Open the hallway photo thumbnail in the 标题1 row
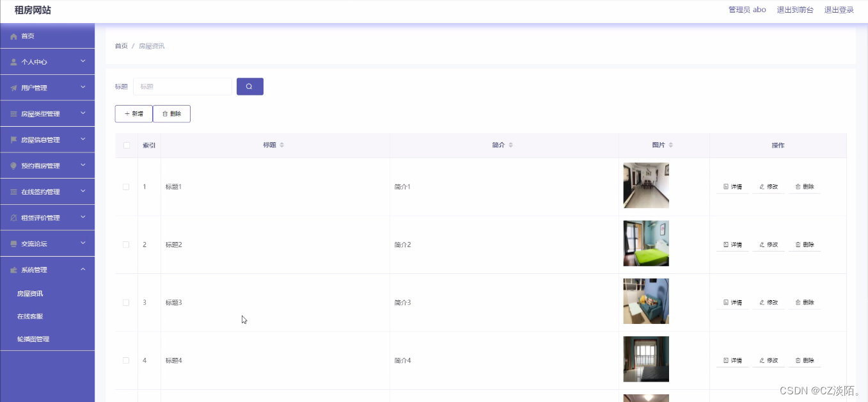Viewport: 868px width, 402px height. click(x=646, y=186)
